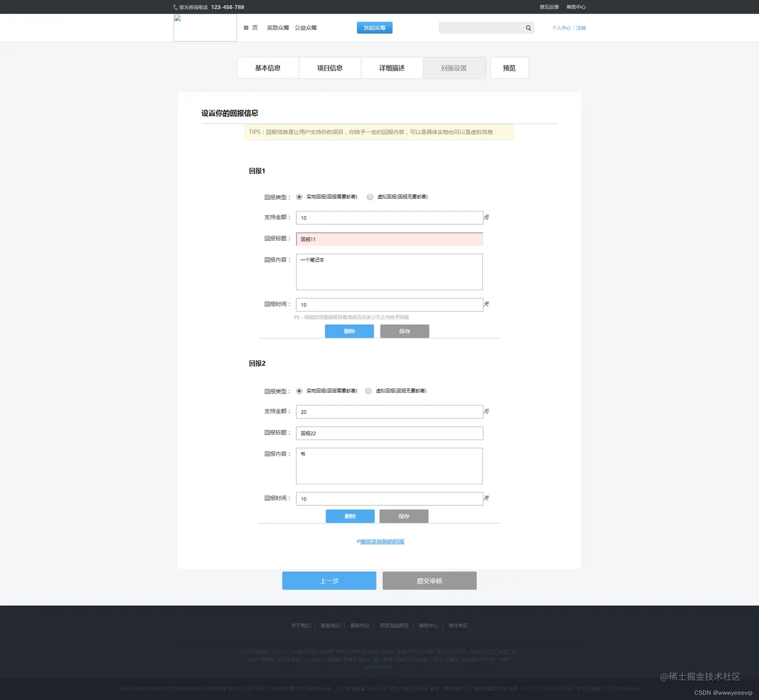Open the 项目信息 tab

330,68
